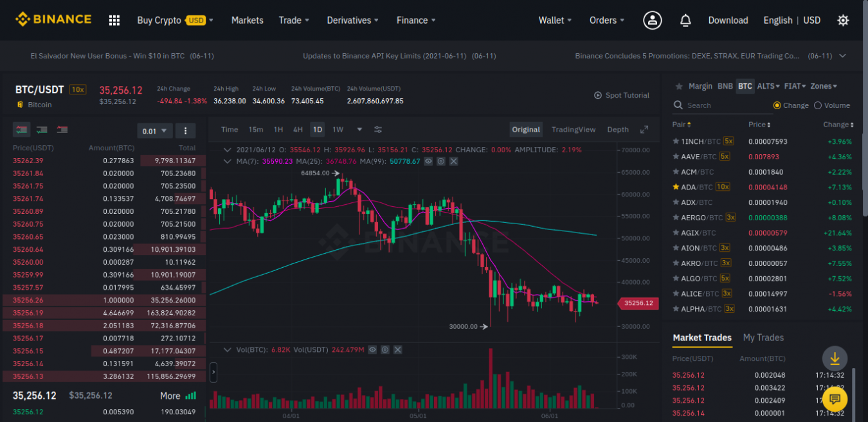Open MA indicator settings icon
The image size is (868, 422).
[441, 161]
